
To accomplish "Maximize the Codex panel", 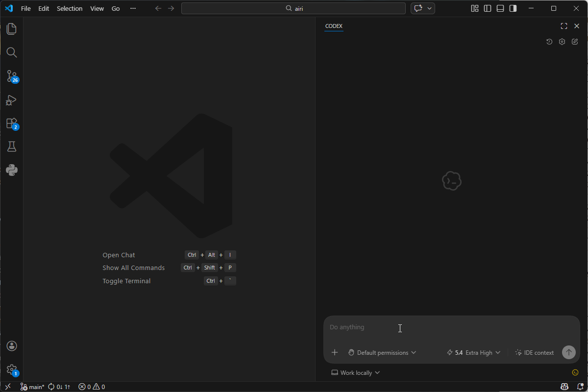I will point(564,26).
